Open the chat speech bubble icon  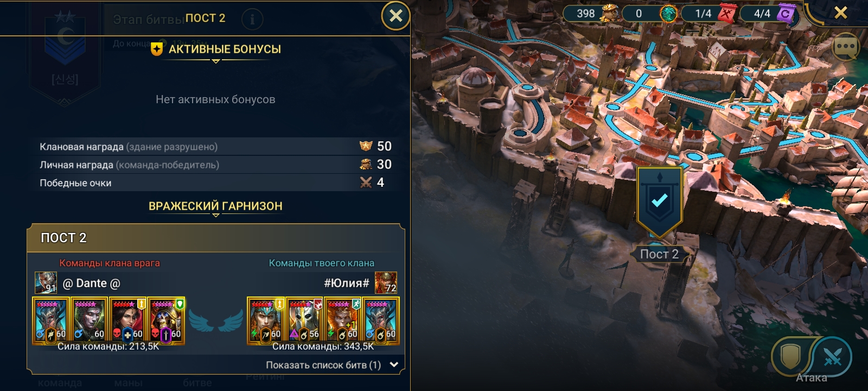coord(846,47)
